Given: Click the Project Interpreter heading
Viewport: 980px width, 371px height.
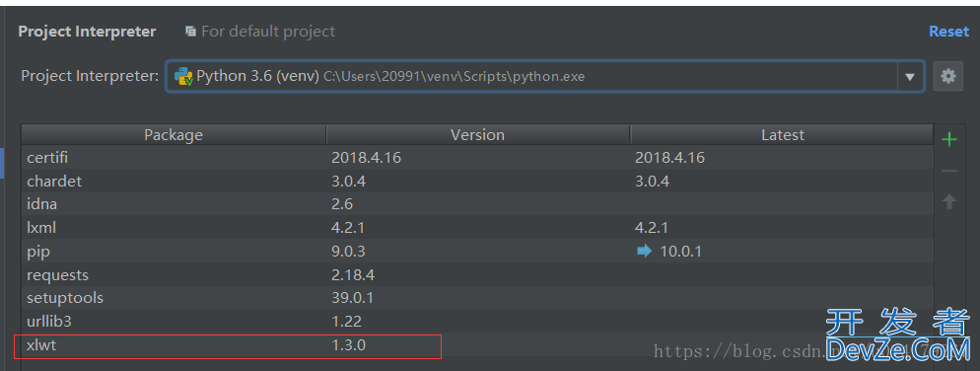Looking at the screenshot, I should (87, 32).
